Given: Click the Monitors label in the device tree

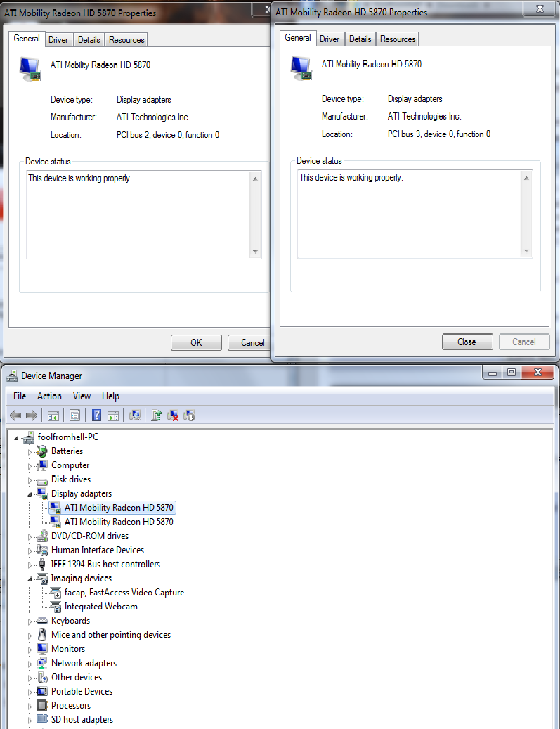Looking at the screenshot, I should pyautogui.click(x=68, y=649).
